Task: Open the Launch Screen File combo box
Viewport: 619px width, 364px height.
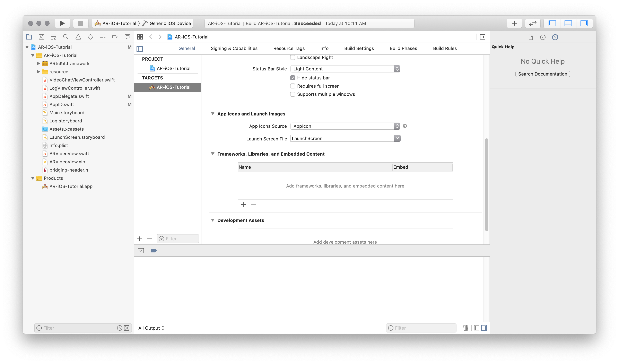Action: [345, 138]
